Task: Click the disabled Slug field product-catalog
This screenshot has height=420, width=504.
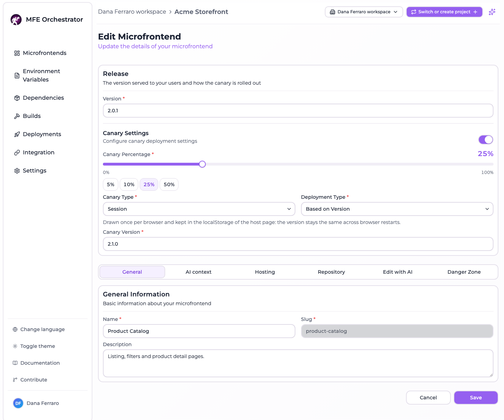Action: point(397,331)
